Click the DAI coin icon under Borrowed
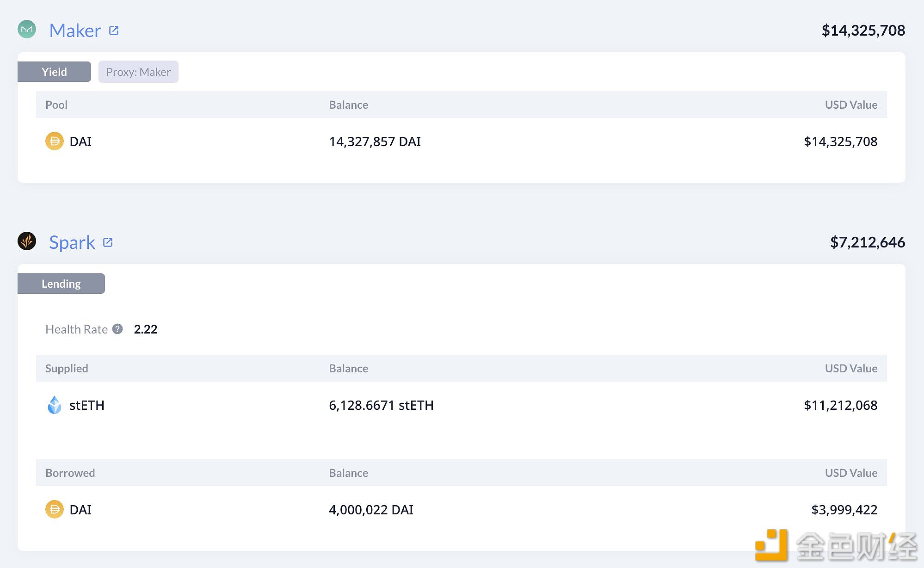Viewport: 924px width, 568px height. [55, 509]
